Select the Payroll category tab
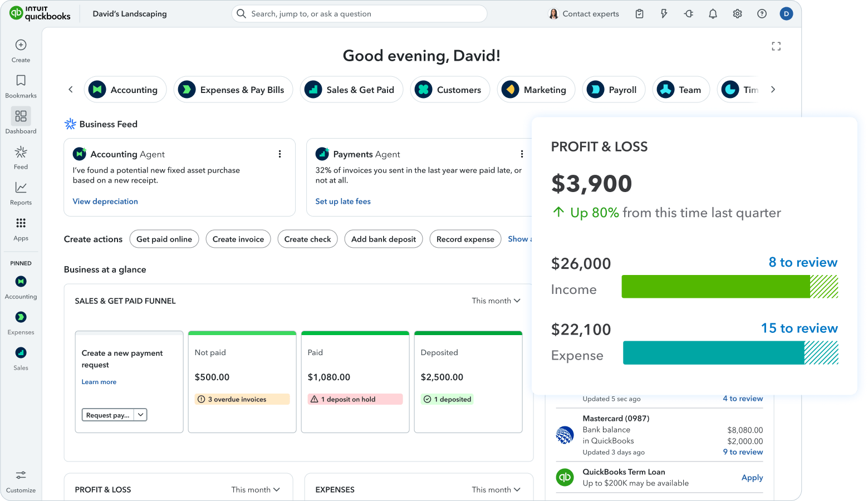The width and height of the screenshot is (868, 501). 614,90
